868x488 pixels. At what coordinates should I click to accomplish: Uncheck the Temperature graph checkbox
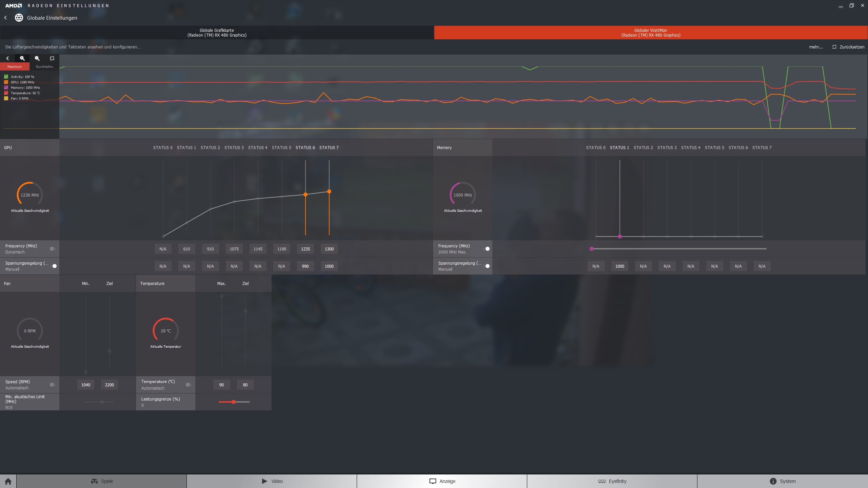6,93
